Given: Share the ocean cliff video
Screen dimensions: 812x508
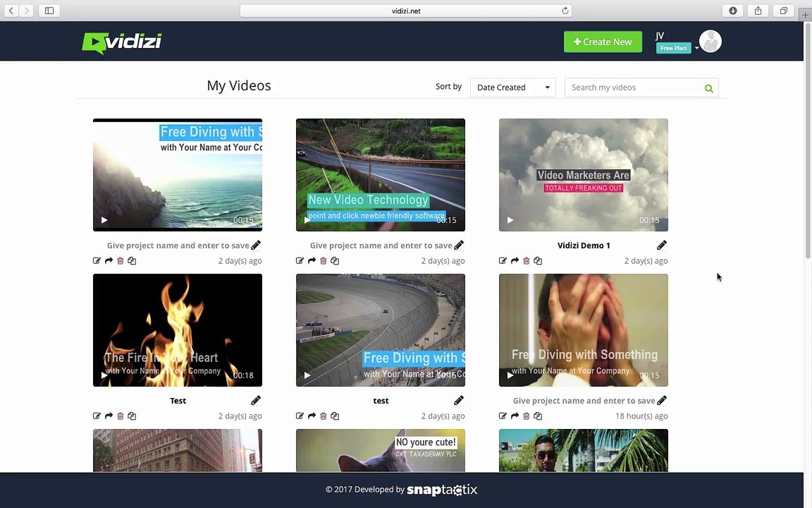Looking at the screenshot, I should click(x=109, y=261).
